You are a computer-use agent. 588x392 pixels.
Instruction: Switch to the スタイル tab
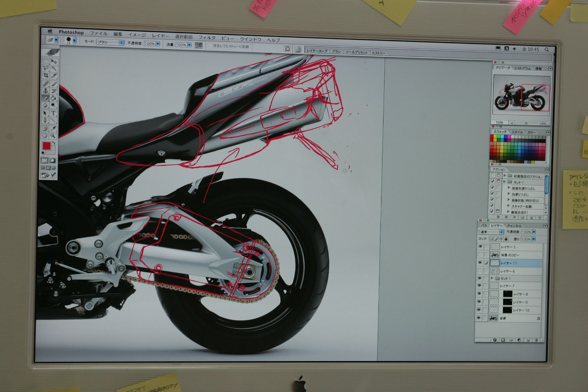517,132
